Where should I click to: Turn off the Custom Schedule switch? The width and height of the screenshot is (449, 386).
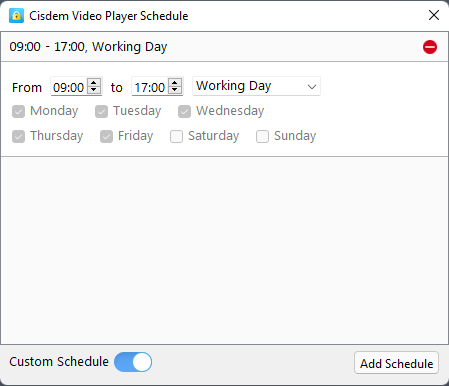click(133, 362)
